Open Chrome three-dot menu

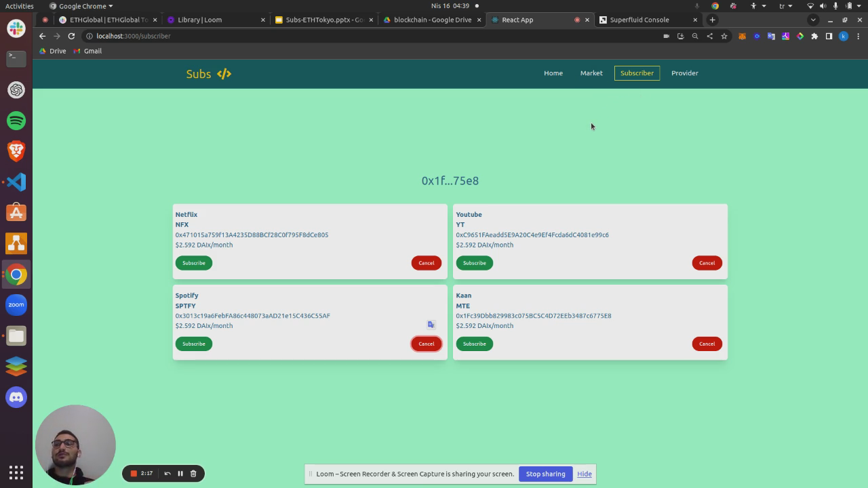pyautogui.click(x=859, y=36)
